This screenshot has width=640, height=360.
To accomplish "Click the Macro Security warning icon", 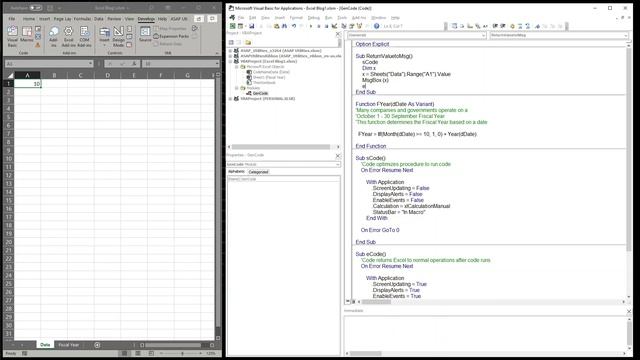I will 38,45.
